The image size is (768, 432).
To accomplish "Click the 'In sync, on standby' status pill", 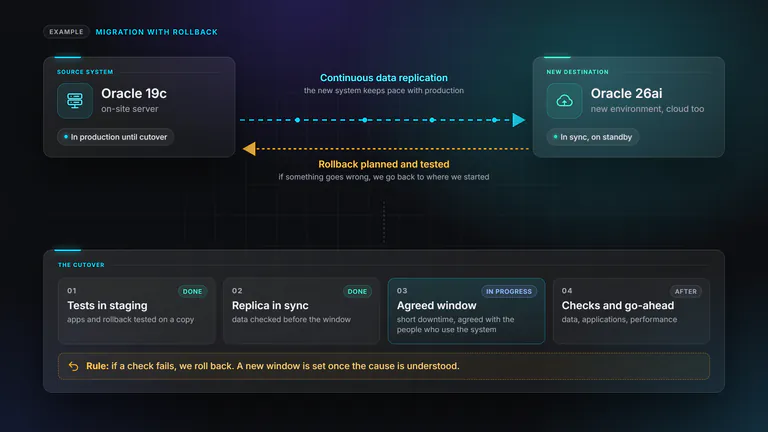I will coord(593,137).
